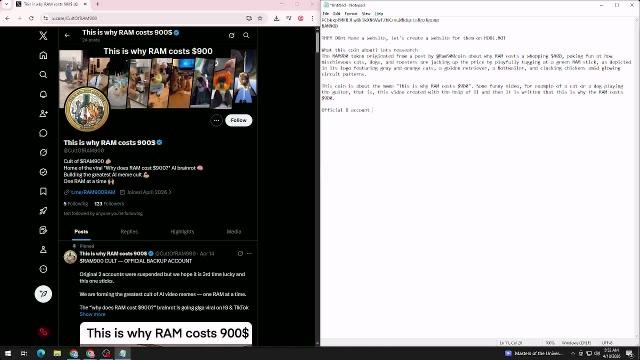Open the Following count link
Screen dimensions: 640x360
pos(76,204)
